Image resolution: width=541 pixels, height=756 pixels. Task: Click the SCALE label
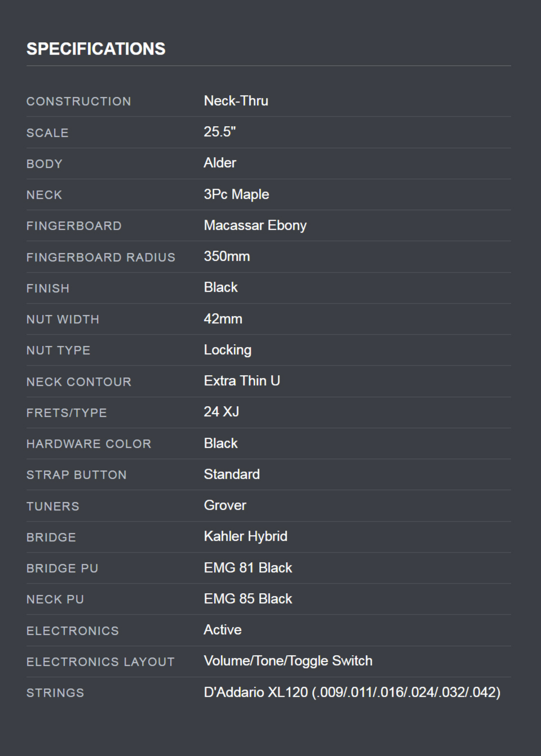point(47,133)
